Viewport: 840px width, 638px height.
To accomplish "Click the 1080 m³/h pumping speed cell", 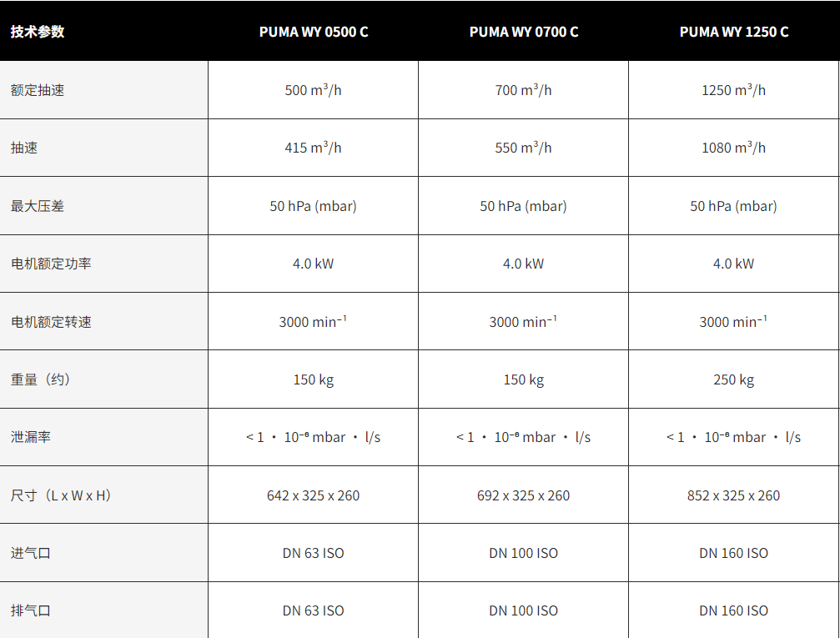I will point(733,148).
